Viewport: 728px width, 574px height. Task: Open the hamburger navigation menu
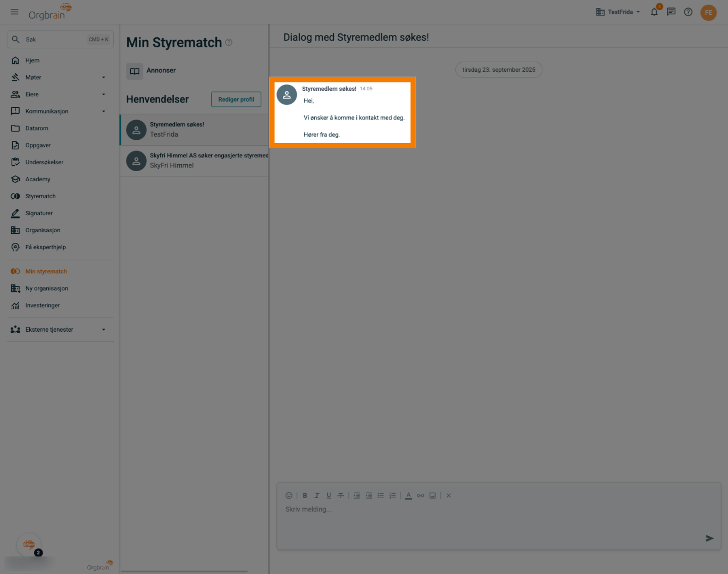(14, 12)
